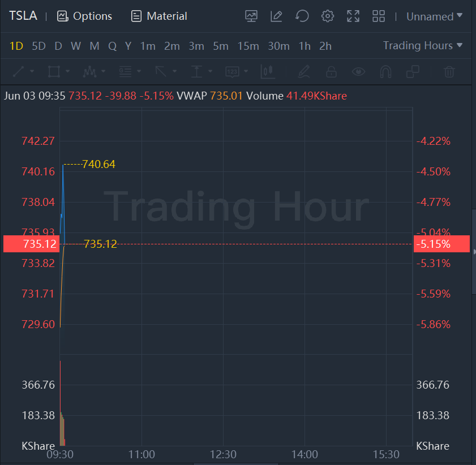
Task: Open TSLA Options
Action: 85,16
